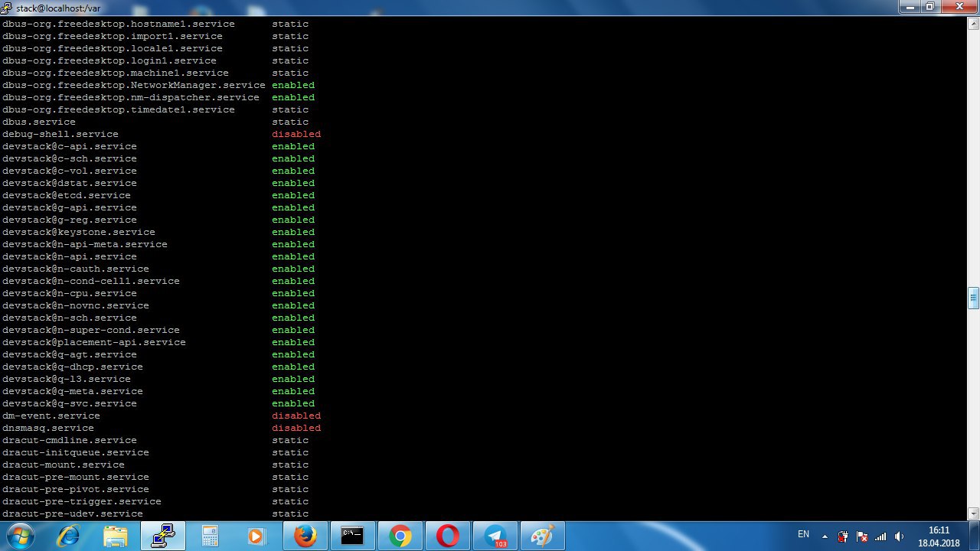
Task: Click disabled status of dnsmasq.service
Action: click(296, 428)
